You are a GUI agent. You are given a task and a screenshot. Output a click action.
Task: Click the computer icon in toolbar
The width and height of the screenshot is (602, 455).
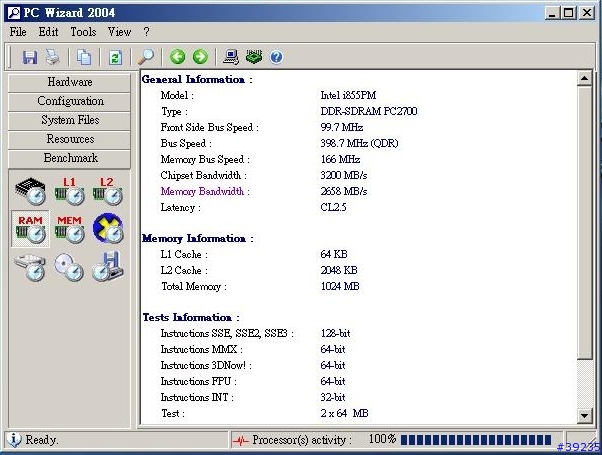[231, 57]
